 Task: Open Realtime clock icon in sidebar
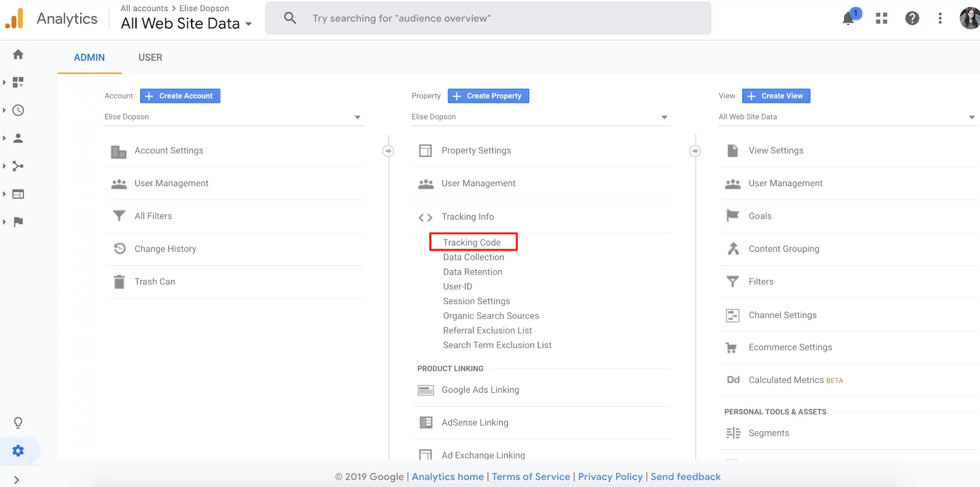(18, 110)
